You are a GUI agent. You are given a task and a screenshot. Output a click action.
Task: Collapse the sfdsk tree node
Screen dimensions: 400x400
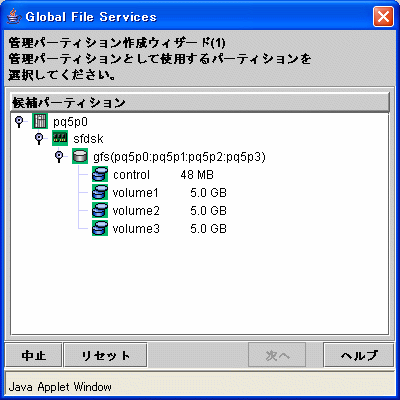tap(39, 139)
